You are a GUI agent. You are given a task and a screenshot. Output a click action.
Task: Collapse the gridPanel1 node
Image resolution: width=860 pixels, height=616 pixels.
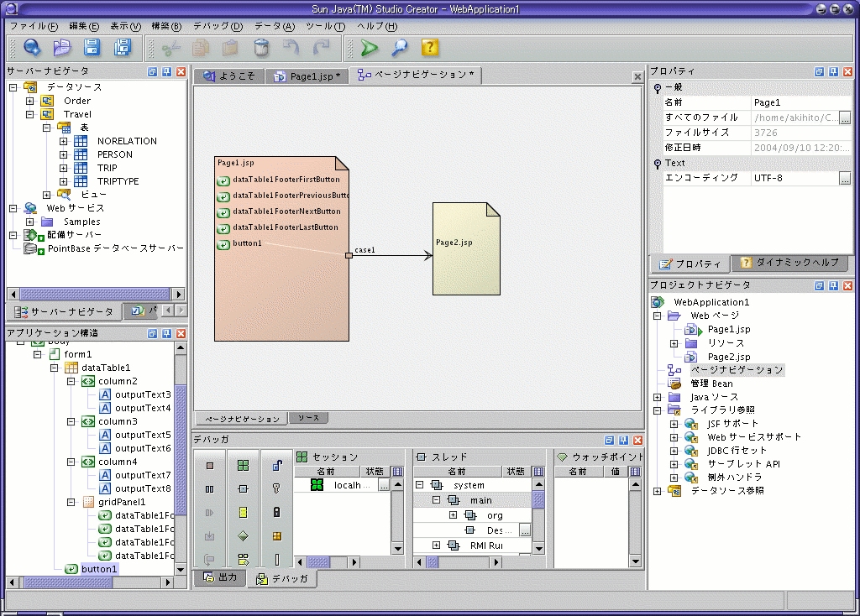coord(71,502)
